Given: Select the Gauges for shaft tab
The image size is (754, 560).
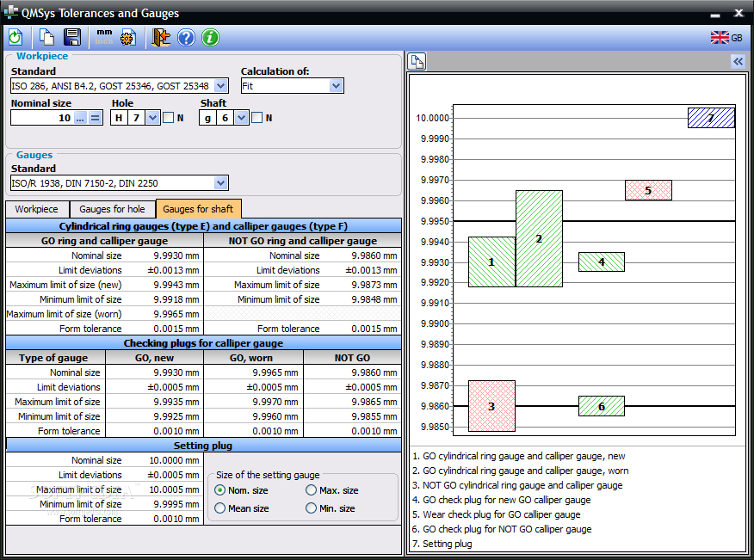Looking at the screenshot, I should pos(198,209).
